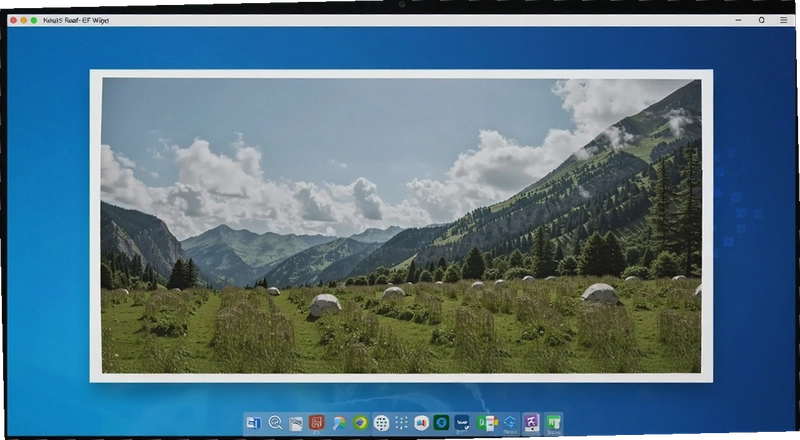Open the dark blue icon with checkmark

coord(462,423)
